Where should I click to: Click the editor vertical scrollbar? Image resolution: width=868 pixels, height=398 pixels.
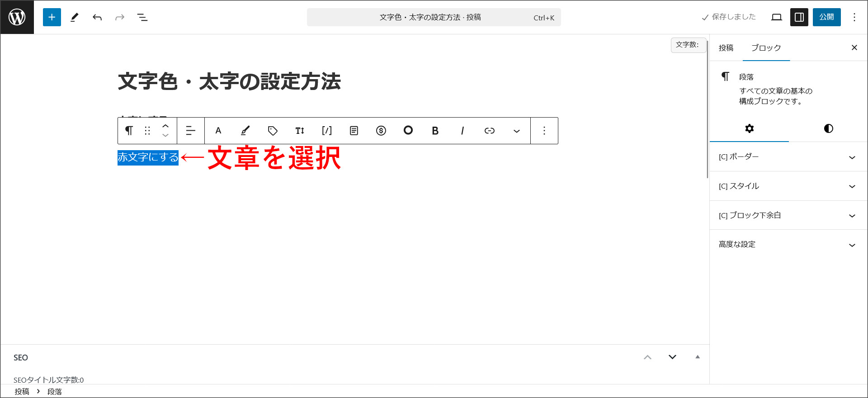(708, 109)
